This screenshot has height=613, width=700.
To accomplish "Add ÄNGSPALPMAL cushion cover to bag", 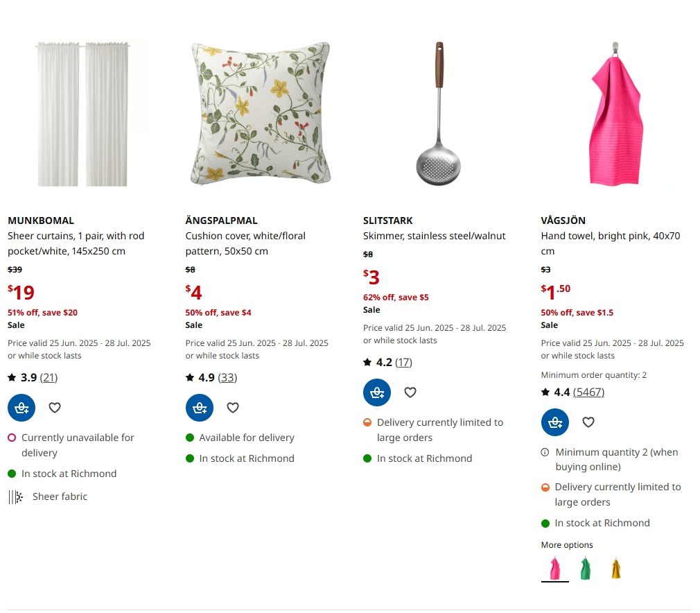I will (200, 408).
